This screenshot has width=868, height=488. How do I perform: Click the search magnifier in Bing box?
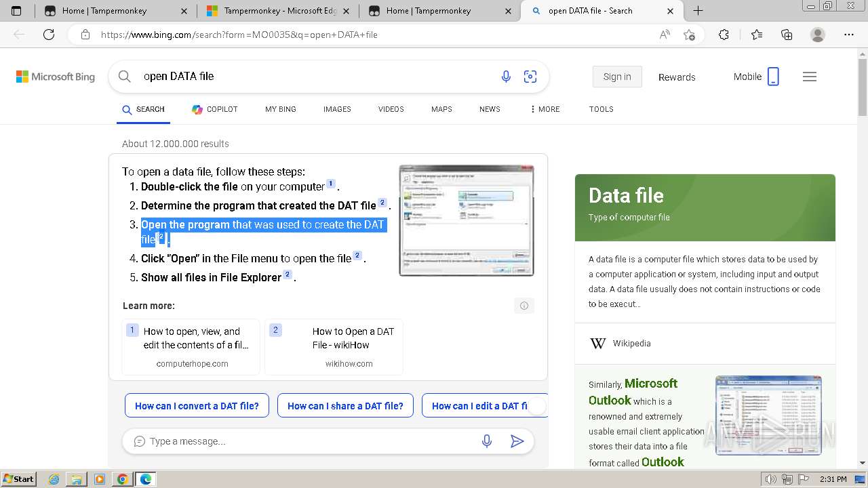[125, 77]
